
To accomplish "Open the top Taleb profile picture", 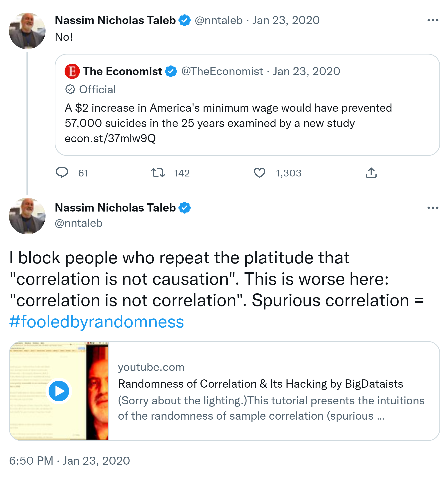I will click(x=27, y=31).
